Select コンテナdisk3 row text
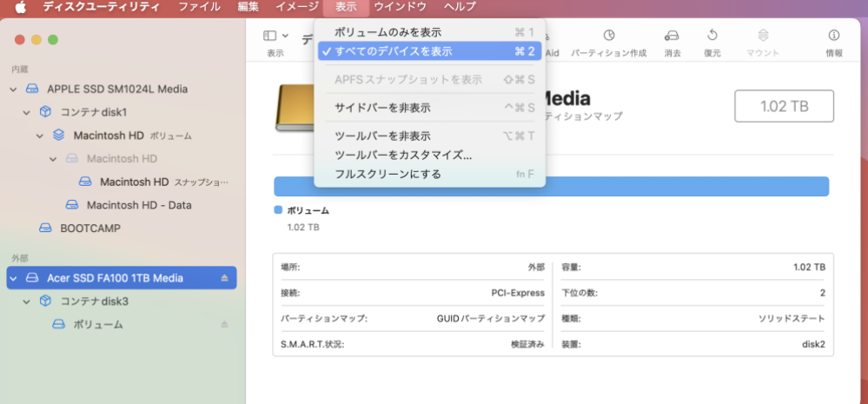This screenshot has width=868, height=404. tap(94, 301)
